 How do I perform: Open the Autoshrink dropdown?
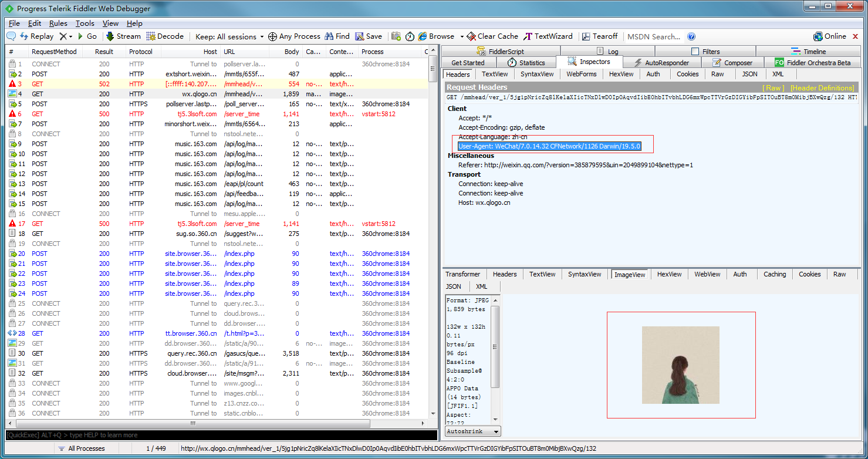pos(473,431)
